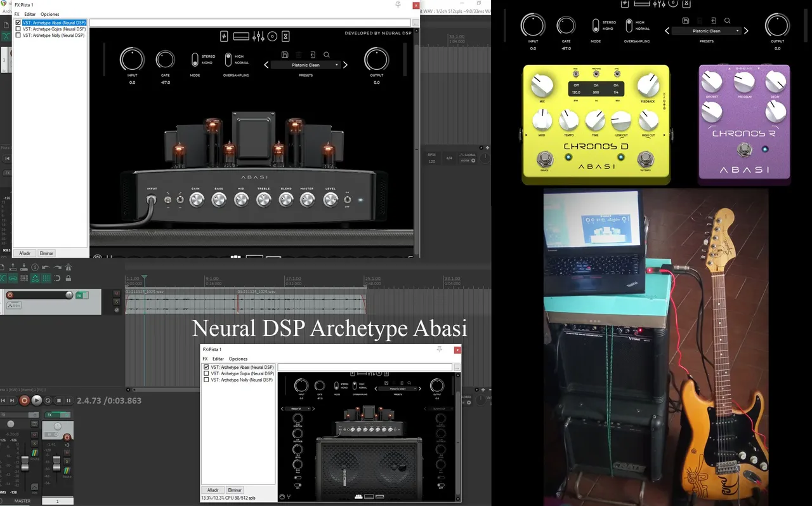The image size is (812, 506).
Task: Open Opciones menu in large FX window
Action: pyautogui.click(x=50, y=14)
